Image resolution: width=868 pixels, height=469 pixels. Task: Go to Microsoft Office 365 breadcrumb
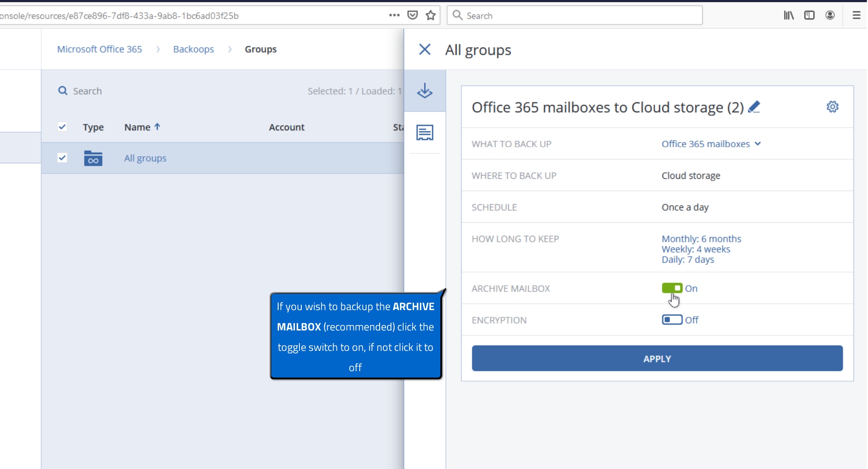[100, 49]
